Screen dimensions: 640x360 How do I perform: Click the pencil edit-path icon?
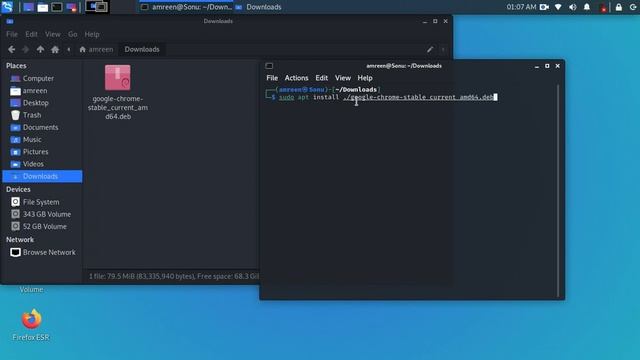[430, 49]
